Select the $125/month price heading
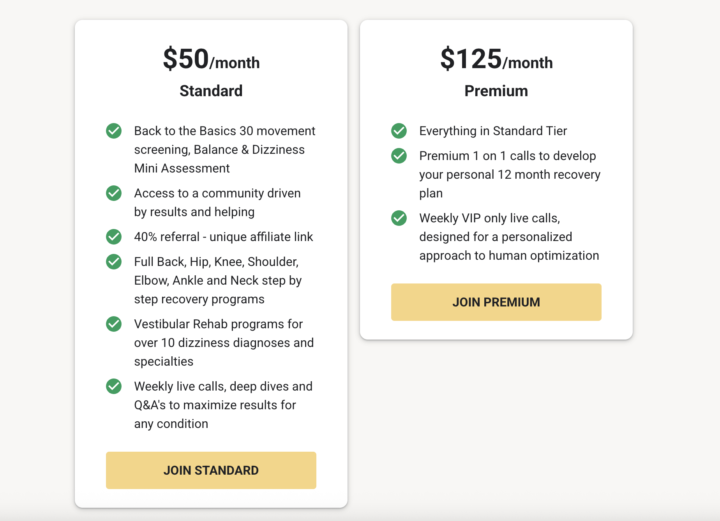The image size is (720, 521). pyautogui.click(x=496, y=60)
